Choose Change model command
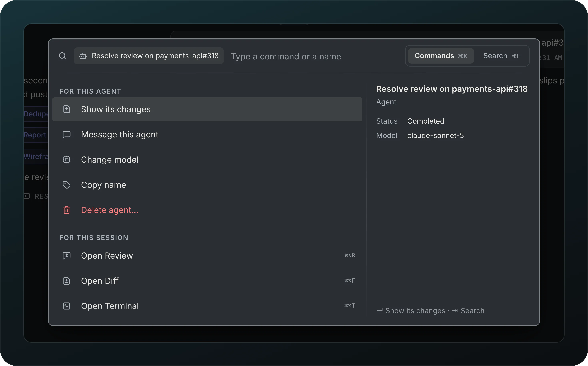Viewport: 588px width, 366px height. click(x=207, y=160)
